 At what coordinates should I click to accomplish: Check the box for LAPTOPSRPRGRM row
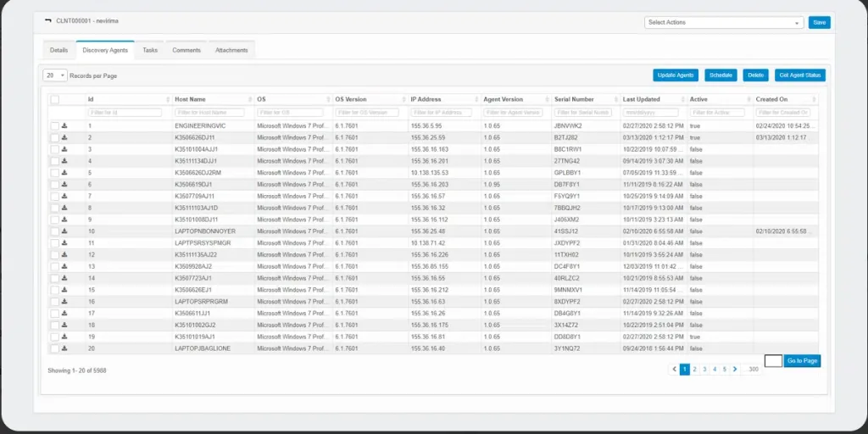tap(55, 302)
